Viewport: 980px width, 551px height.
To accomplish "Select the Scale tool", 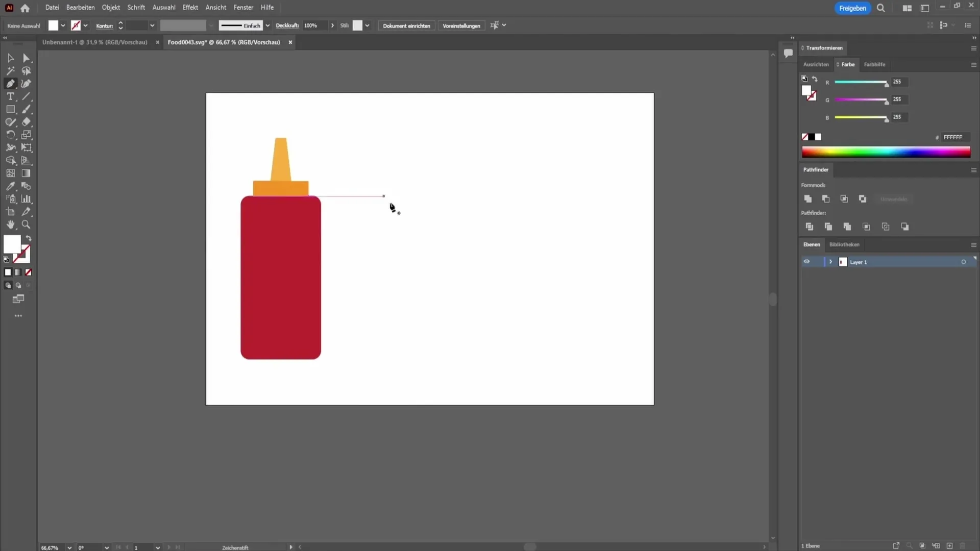I will [x=26, y=135].
